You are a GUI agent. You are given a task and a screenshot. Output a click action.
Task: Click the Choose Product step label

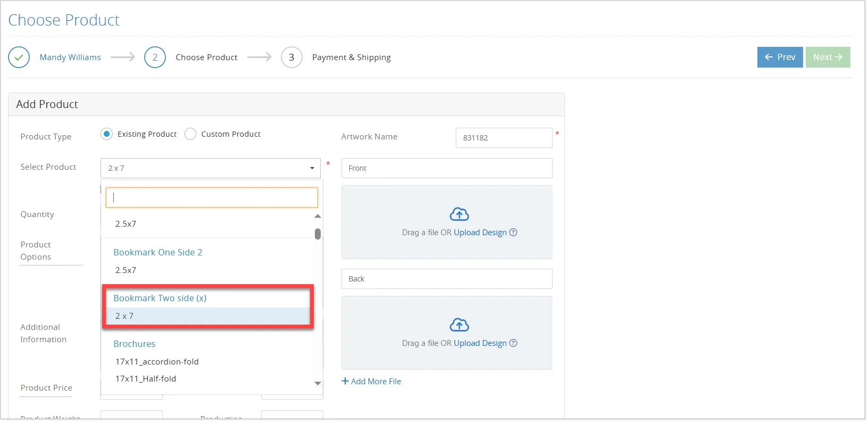click(x=207, y=57)
